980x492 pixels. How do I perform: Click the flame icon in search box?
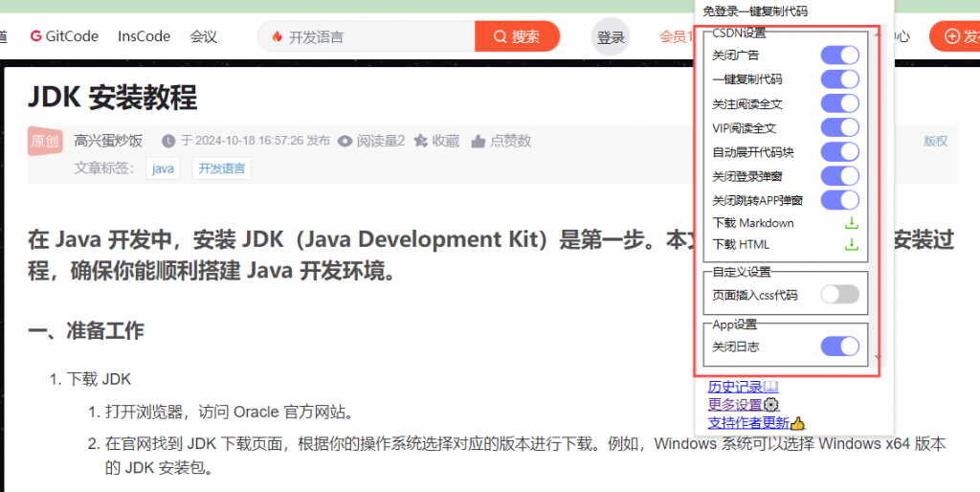(x=278, y=37)
